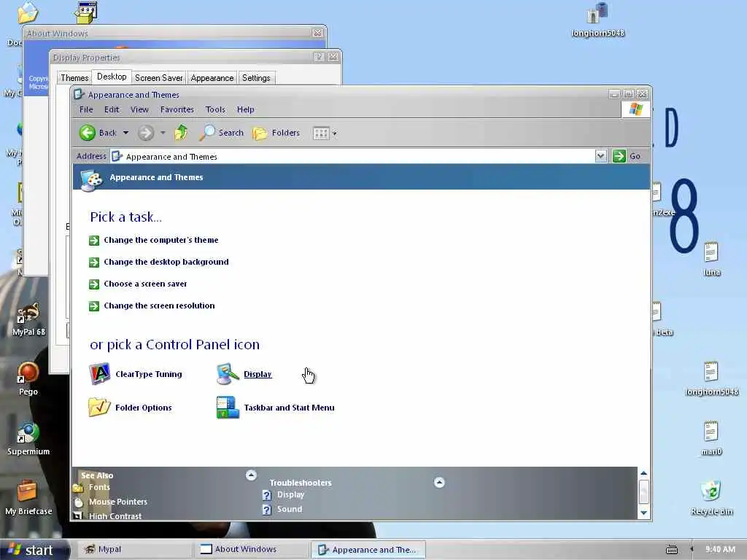Screen dimensions: 747x560
Task: Open the Tools menu
Action: [x=215, y=109]
